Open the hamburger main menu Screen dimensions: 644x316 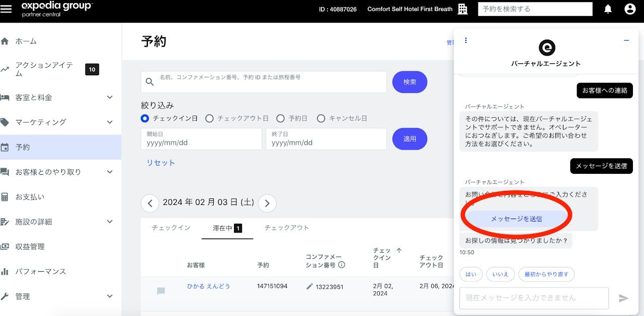click(x=6, y=9)
